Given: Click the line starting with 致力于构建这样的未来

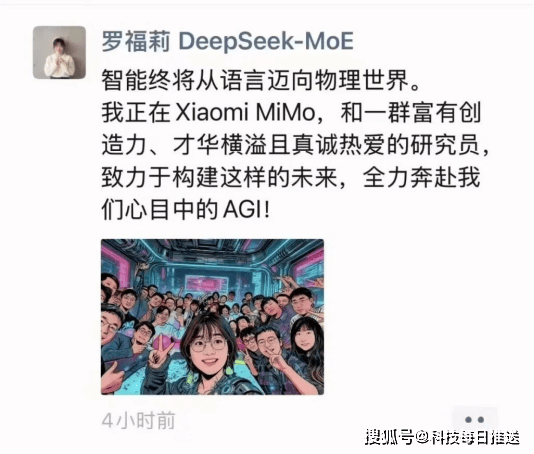Looking at the screenshot, I should [x=291, y=177].
